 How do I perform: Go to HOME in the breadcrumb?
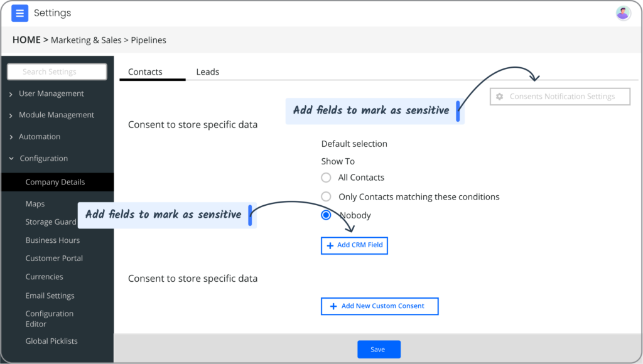pyautogui.click(x=26, y=40)
